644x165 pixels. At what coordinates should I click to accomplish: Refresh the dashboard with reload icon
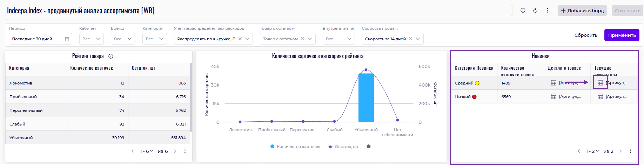point(535,11)
